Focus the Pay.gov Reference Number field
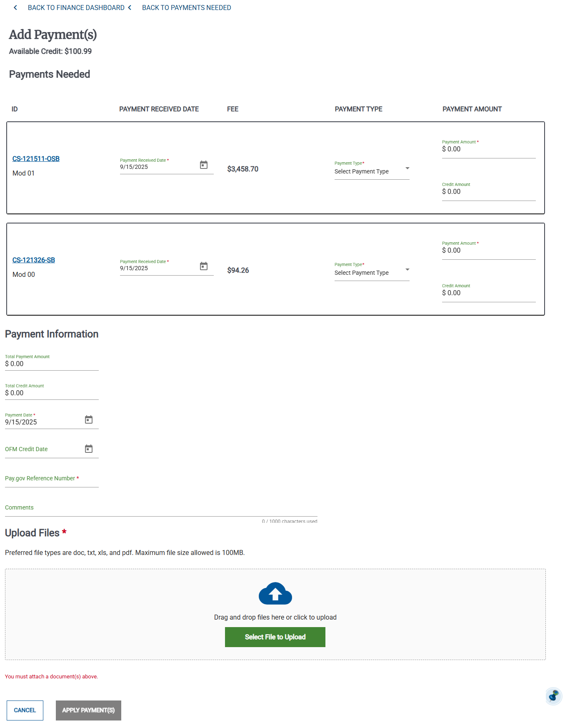565x728 pixels. 52,479
